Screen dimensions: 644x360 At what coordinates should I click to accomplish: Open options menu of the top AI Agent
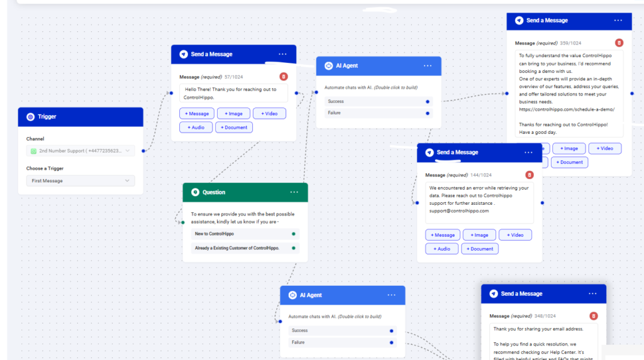tap(428, 66)
